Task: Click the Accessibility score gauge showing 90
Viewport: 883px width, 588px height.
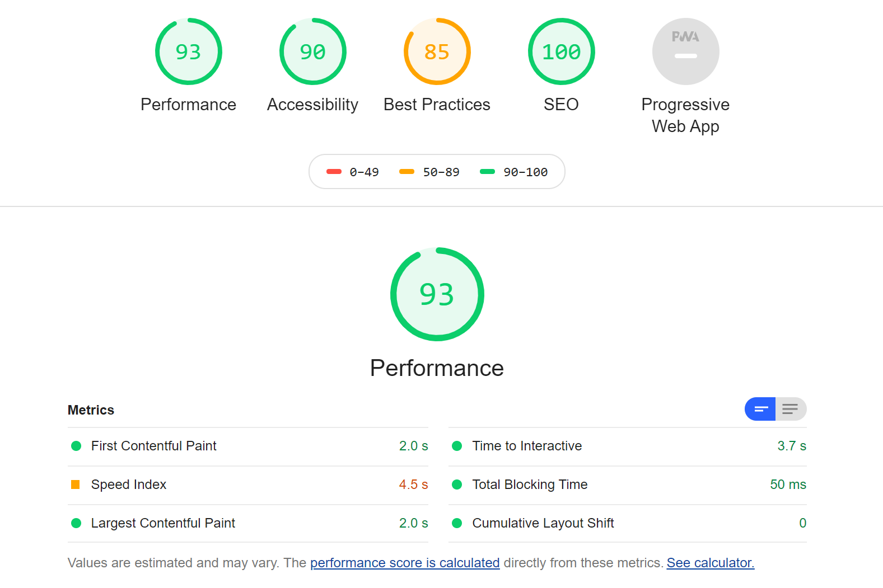Action: 312,51
